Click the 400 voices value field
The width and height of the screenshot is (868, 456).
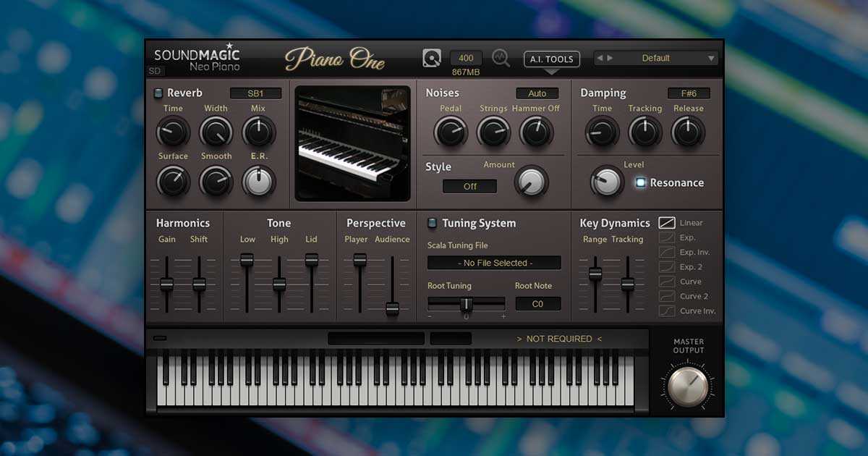(467, 59)
